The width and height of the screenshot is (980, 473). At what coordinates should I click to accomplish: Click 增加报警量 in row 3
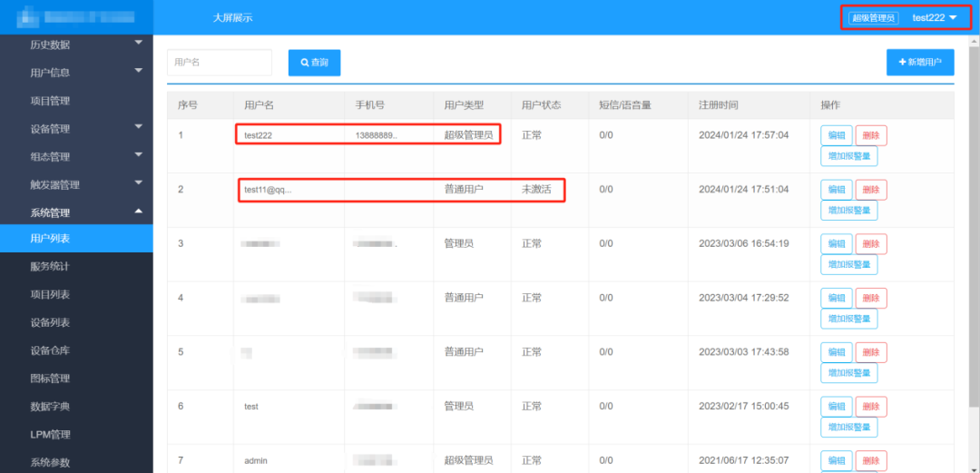coord(848,265)
